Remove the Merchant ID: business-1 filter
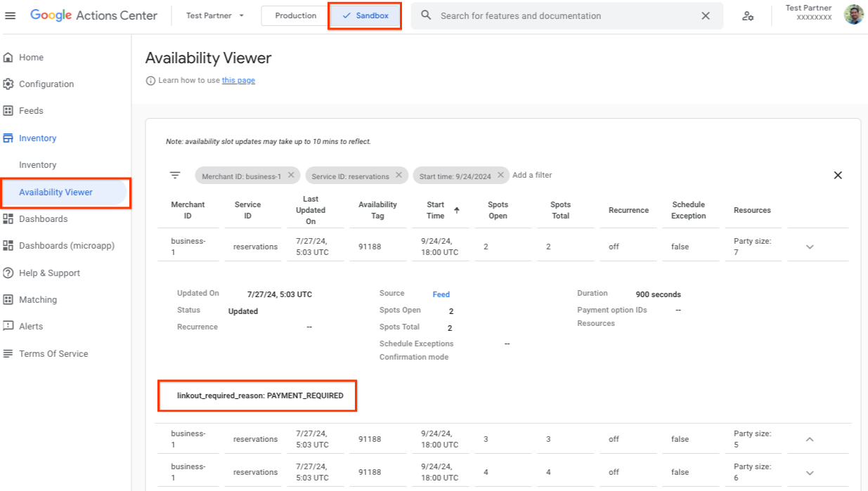The height and width of the screenshot is (491, 868). coord(291,175)
